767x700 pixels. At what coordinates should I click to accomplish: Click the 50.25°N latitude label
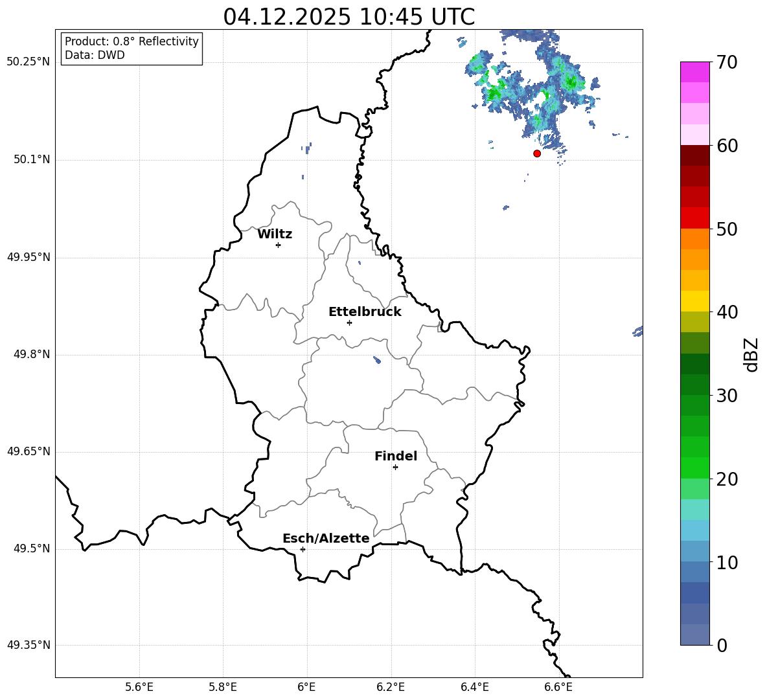pos(29,62)
